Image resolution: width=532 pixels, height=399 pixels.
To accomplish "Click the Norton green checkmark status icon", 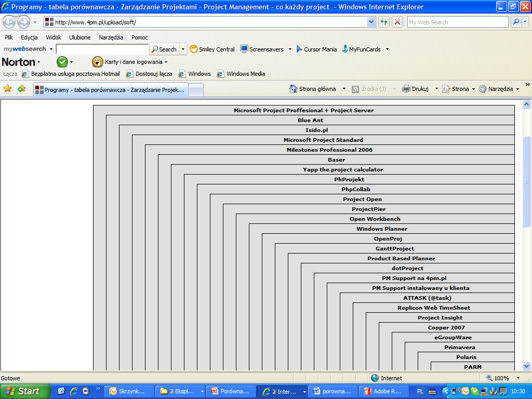I will click(62, 62).
